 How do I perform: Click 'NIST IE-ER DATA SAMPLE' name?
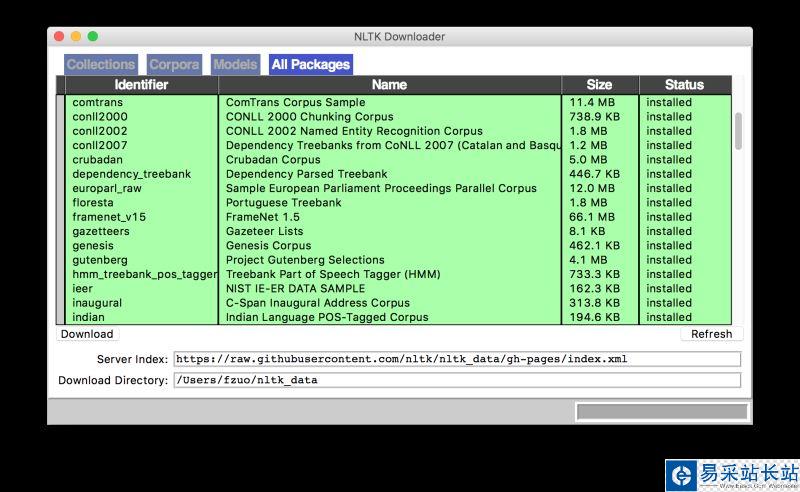(x=295, y=288)
